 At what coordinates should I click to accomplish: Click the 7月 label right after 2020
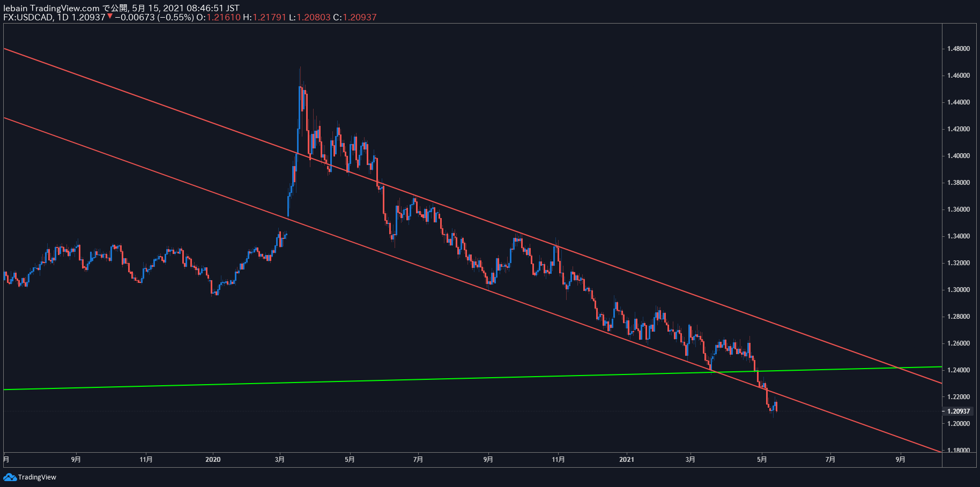click(x=418, y=459)
